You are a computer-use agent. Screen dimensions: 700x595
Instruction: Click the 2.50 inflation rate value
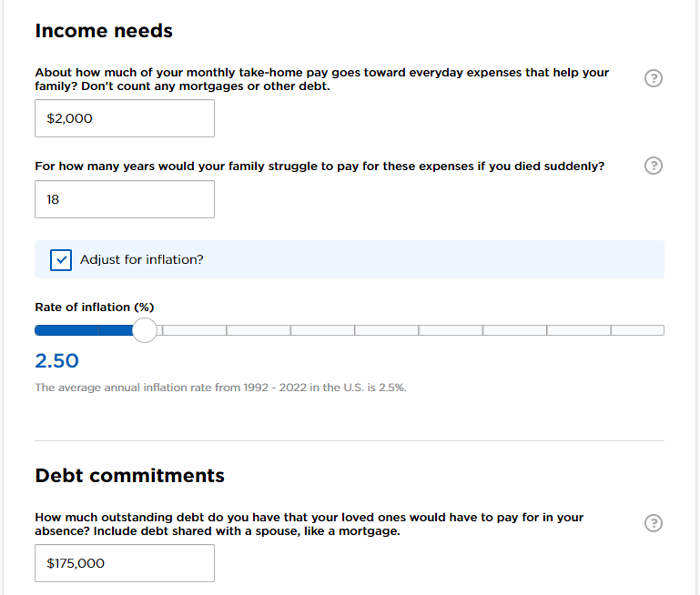click(56, 360)
